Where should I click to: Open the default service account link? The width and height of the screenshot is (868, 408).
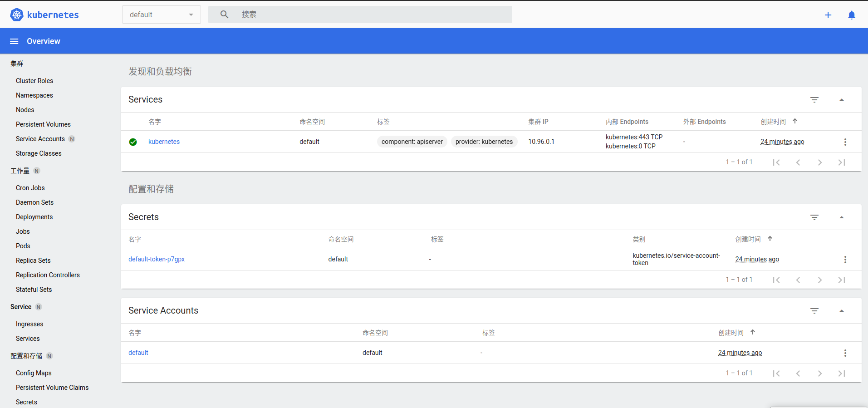(138, 353)
